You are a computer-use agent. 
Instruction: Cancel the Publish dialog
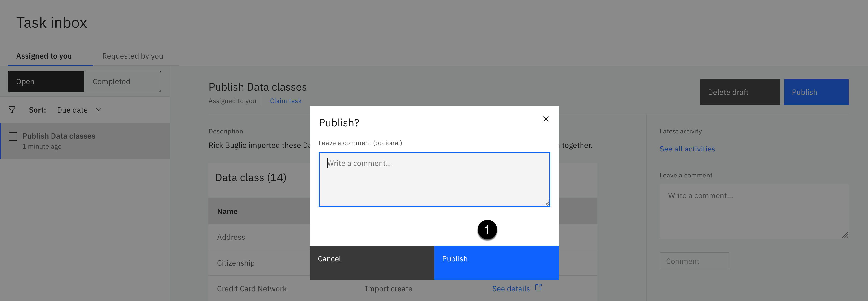click(372, 262)
